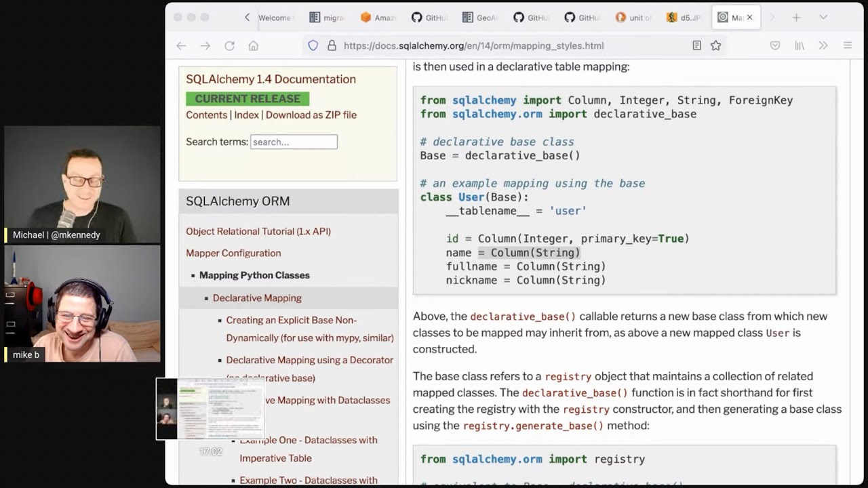Click the video preview thumbnail
Viewport: 868px width, 488px height.
210,409
